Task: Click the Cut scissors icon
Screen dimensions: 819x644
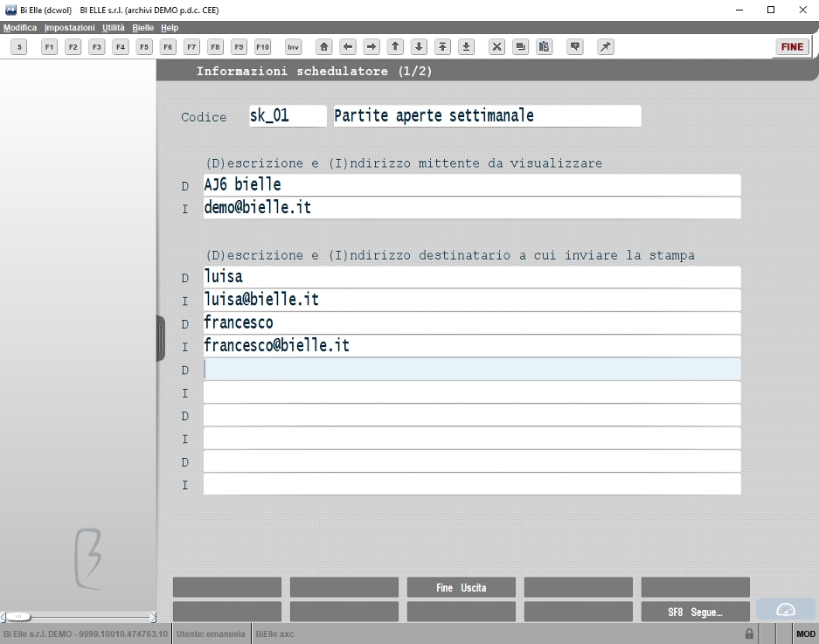Action: pyautogui.click(x=496, y=47)
